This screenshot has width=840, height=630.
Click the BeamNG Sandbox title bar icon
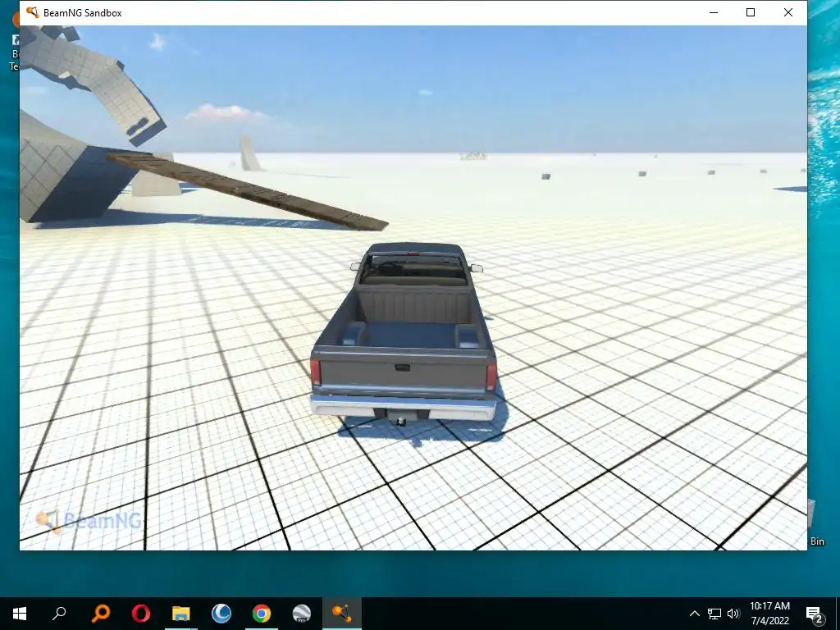point(32,12)
